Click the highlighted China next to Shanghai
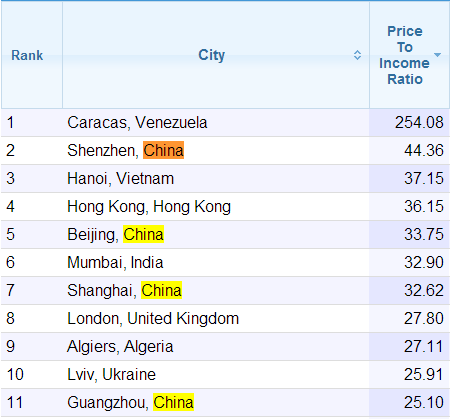Screen dimensions: 450x419 [x=161, y=290]
